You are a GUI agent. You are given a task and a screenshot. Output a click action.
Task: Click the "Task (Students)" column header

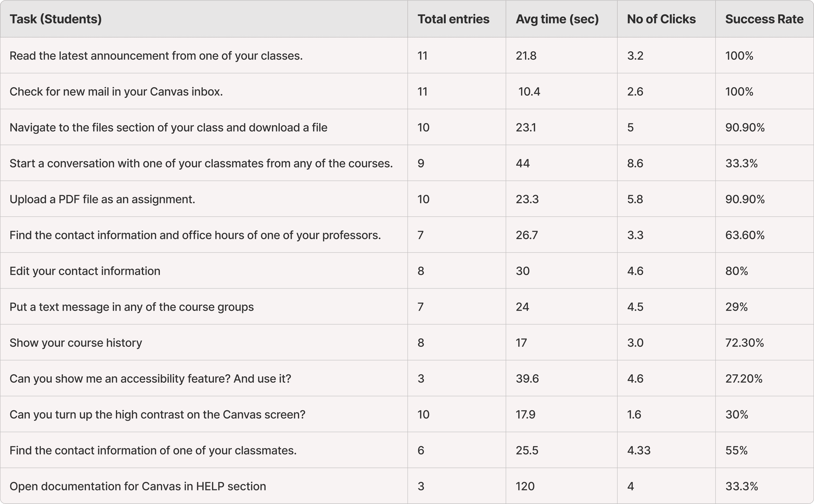tap(56, 19)
